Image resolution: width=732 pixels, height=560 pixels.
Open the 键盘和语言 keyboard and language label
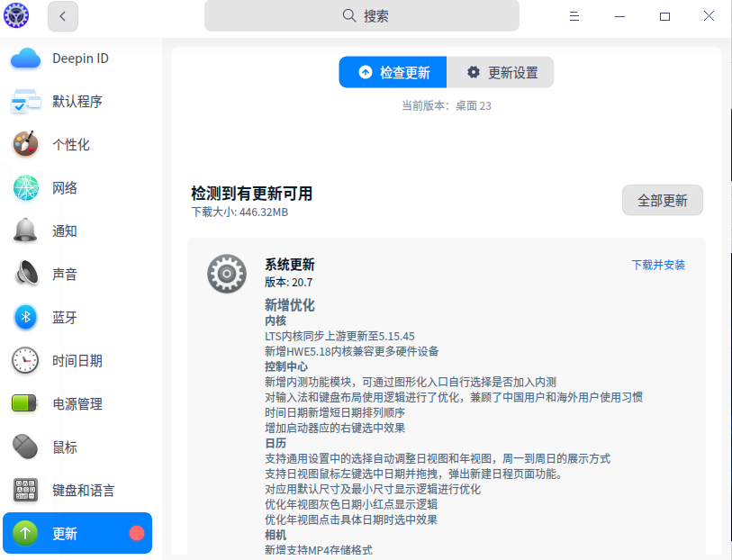coord(83,491)
